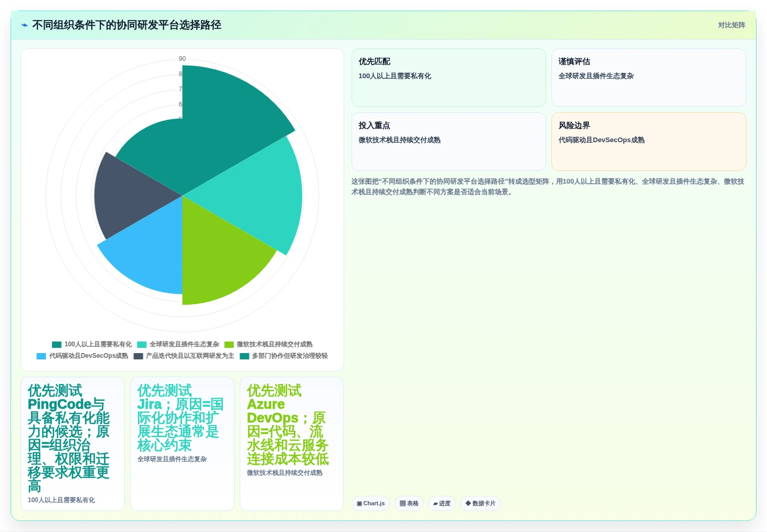This screenshot has height=532, width=767.
Task: Click the sky blue chart segment
Action: (x=152, y=249)
